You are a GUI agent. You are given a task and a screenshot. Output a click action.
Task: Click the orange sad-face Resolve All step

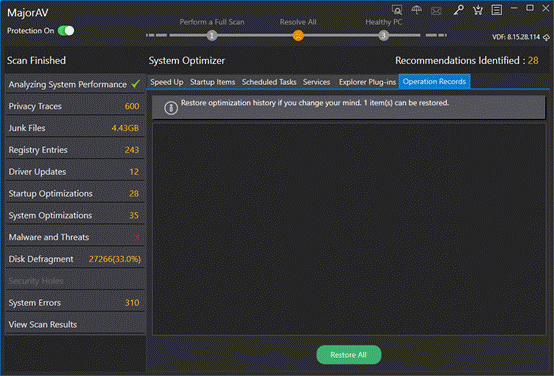298,35
